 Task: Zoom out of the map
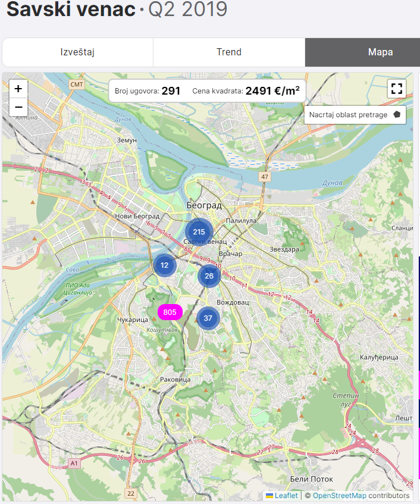18,107
